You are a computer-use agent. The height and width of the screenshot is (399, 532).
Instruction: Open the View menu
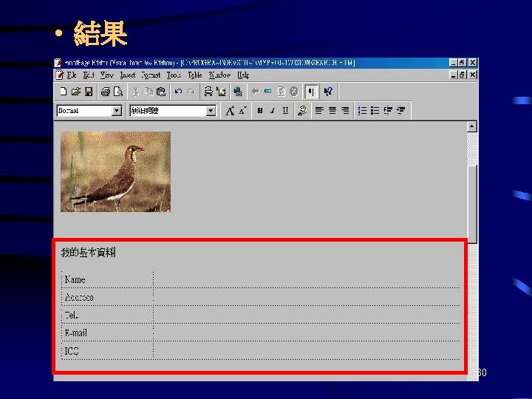tap(107, 75)
